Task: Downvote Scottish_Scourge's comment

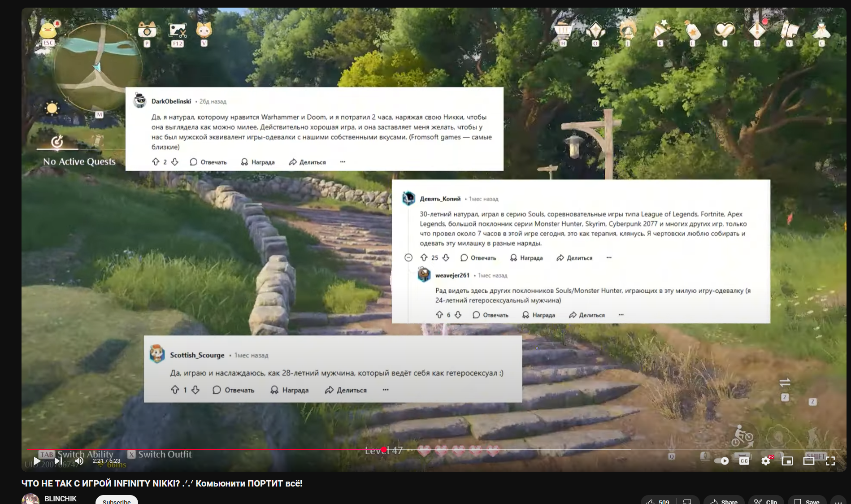Action: pyautogui.click(x=195, y=390)
